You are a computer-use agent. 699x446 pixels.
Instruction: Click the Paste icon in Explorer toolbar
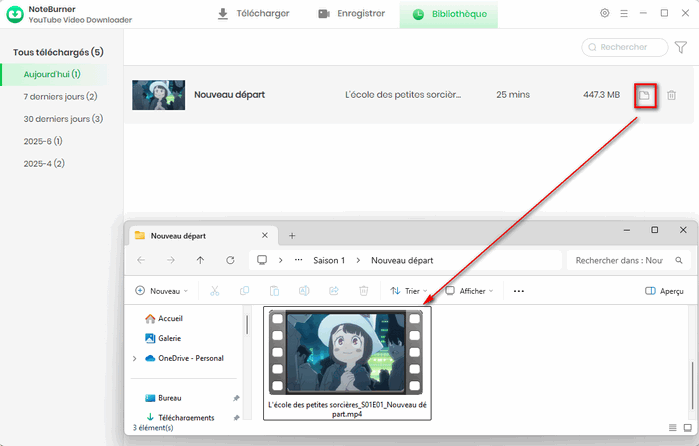pos(274,291)
